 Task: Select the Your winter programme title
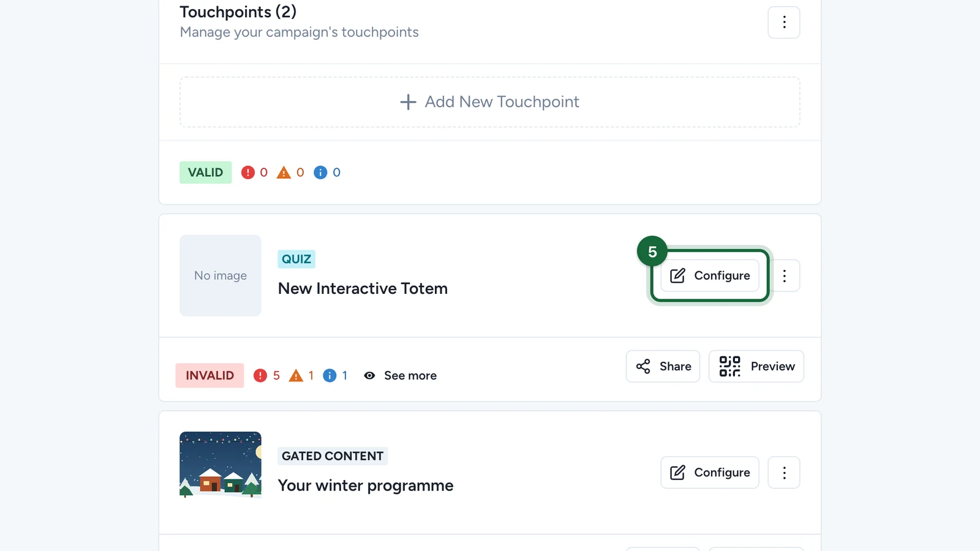pyautogui.click(x=366, y=485)
